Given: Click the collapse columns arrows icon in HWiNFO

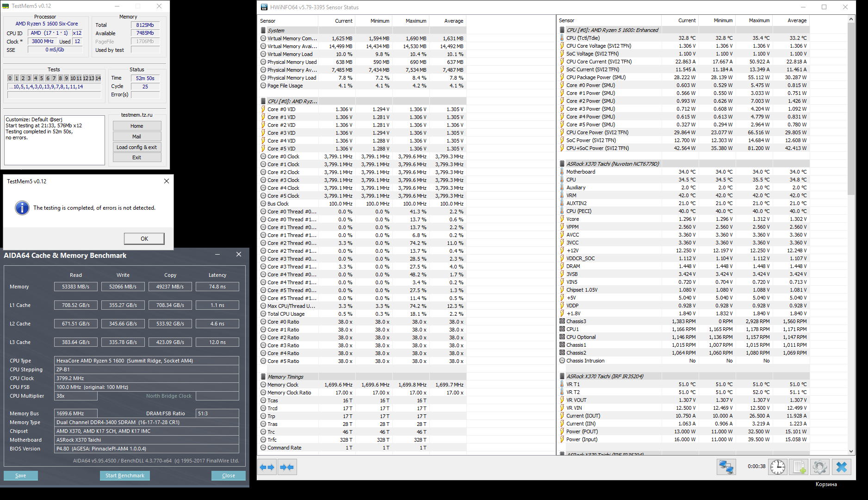Looking at the screenshot, I should [287, 467].
